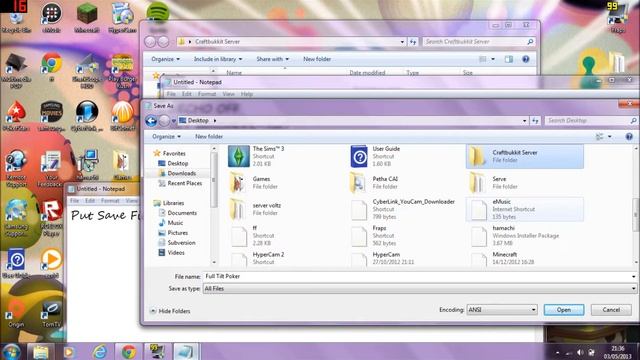The width and height of the screenshot is (640, 360).
Task: Select Desktop in Favorites navigation pane
Action: tap(173, 163)
